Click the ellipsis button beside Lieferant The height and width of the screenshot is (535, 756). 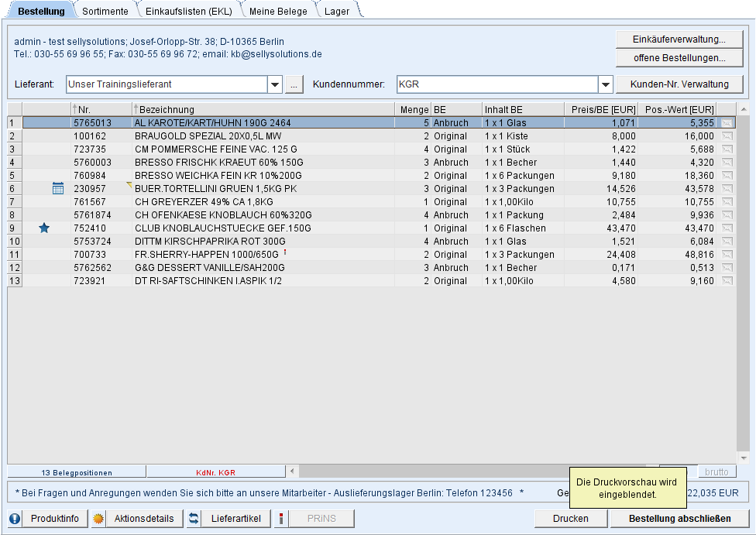[294, 84]
